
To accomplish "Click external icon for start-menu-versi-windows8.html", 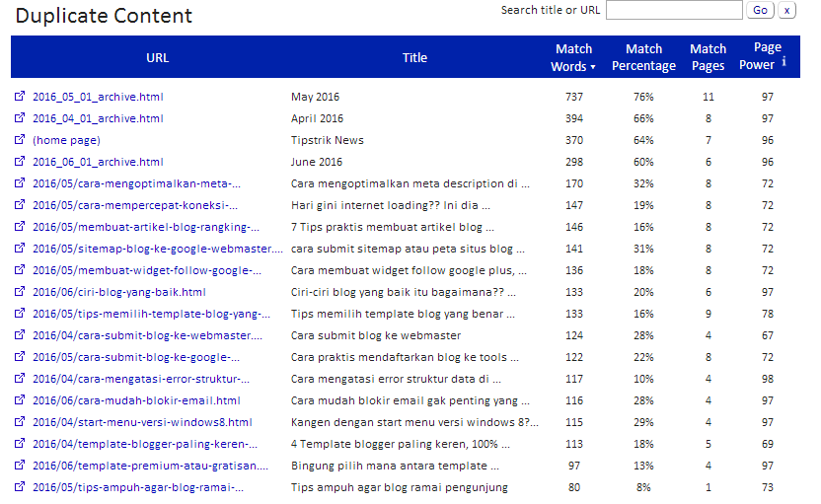I will (x=20, y=421).
